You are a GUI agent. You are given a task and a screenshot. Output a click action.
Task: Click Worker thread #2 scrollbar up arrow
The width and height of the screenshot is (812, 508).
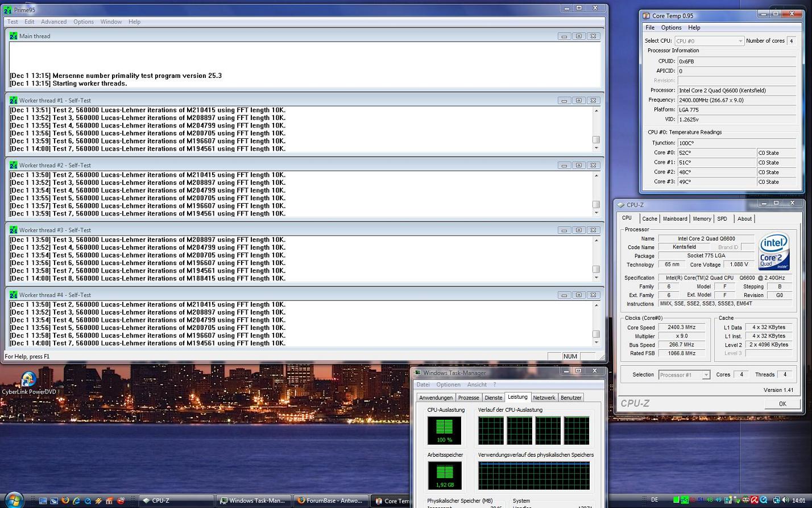596,175
